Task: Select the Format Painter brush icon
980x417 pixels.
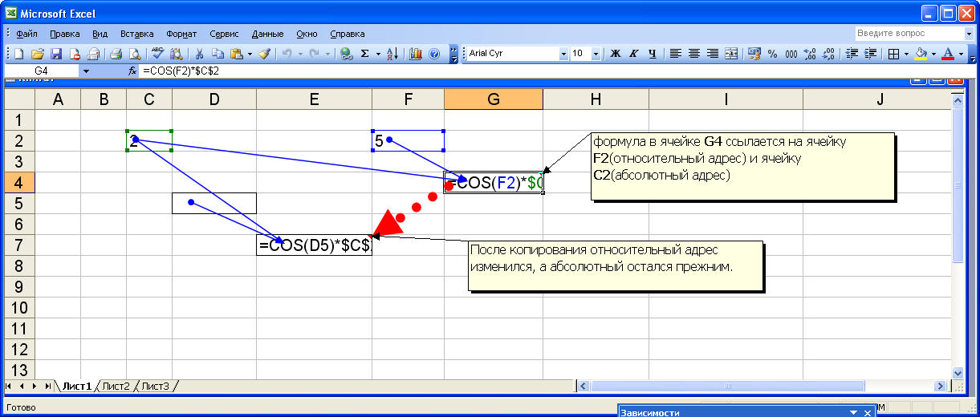Action: (x=266, y=54)
